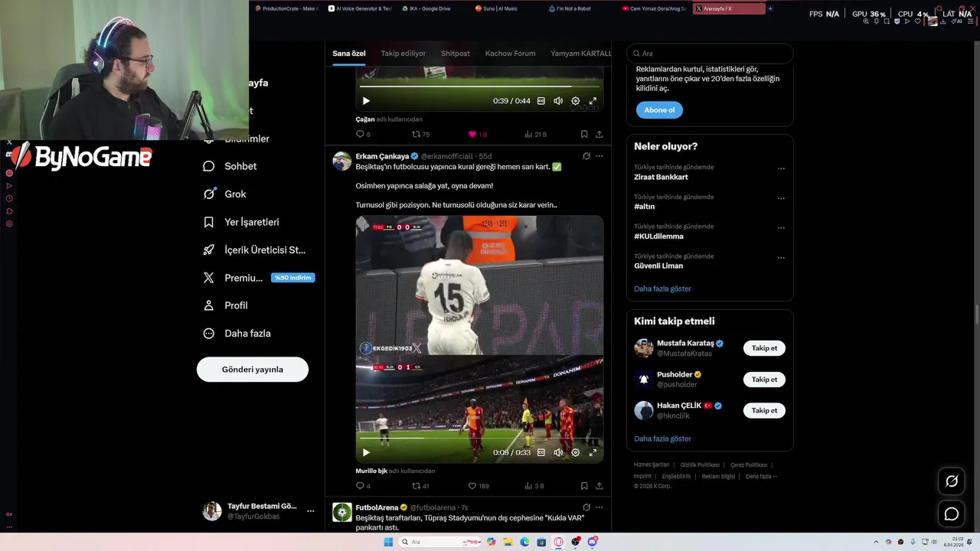Share Erkam Çankaya's post
The height and width of the screenshot is (551, 980).
click(599, 486)
